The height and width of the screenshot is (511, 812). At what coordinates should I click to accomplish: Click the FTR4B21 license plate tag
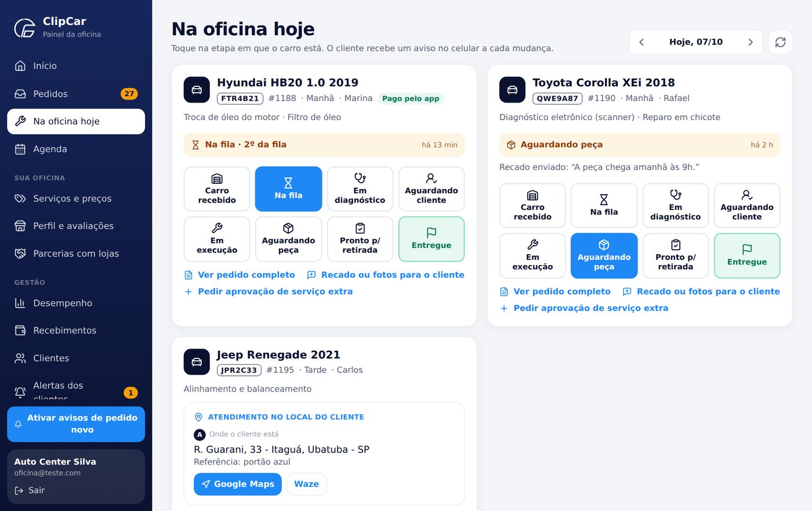pyautogui.click(x=240, y=99)
